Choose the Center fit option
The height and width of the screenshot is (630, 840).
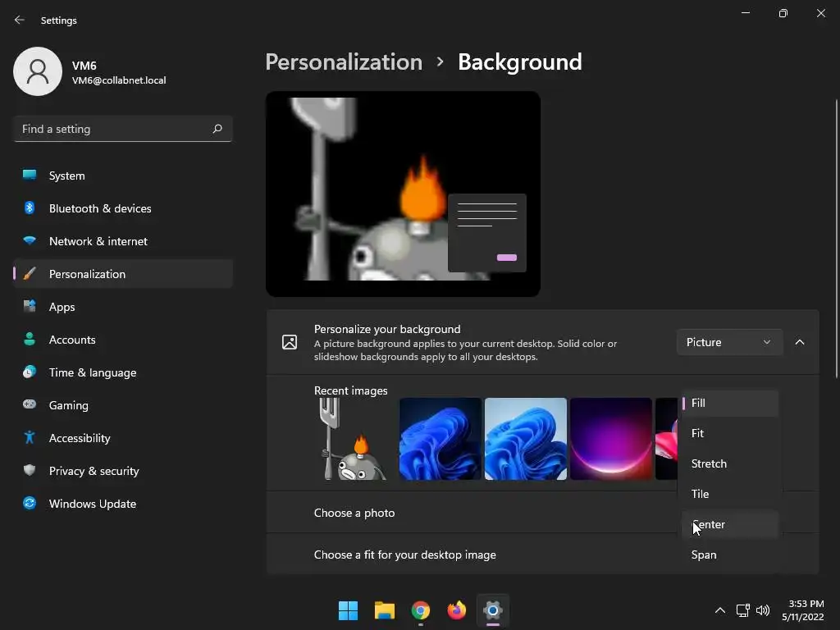729,524
